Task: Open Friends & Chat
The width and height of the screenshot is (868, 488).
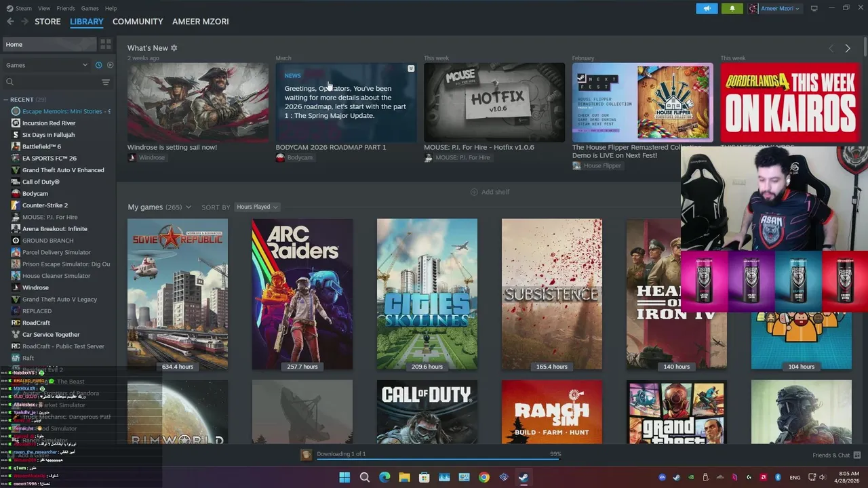Action: [836, 455]
